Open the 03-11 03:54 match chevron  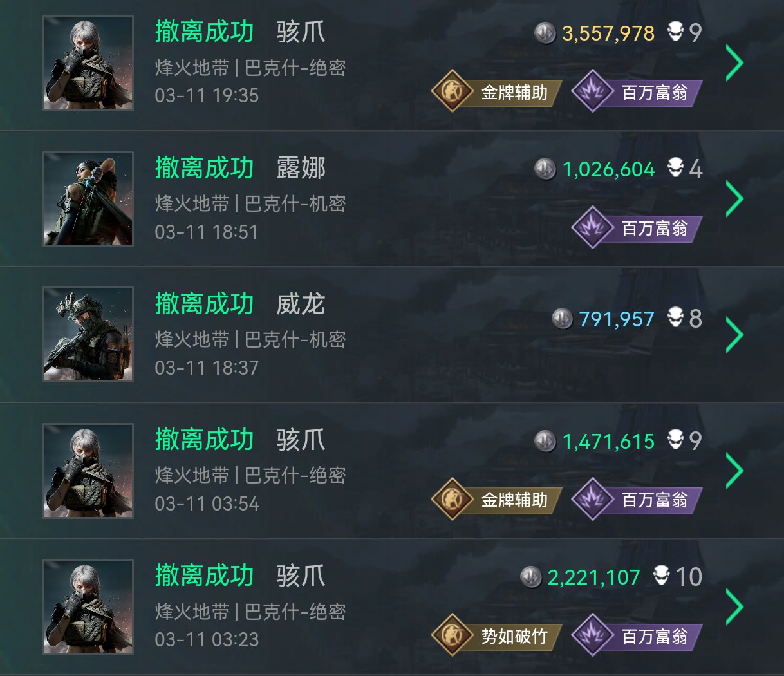pos(734,471)
